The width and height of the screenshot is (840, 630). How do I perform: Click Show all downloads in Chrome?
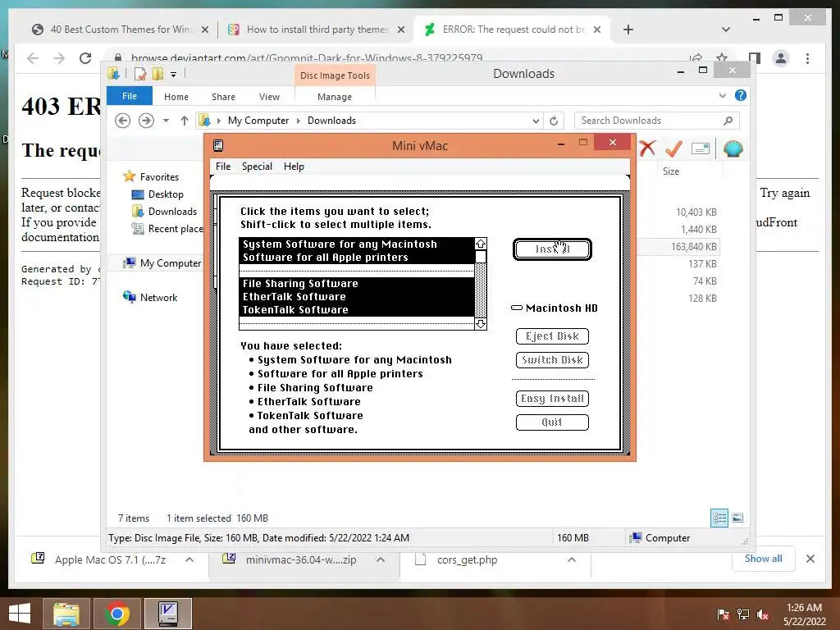(764, 559)
